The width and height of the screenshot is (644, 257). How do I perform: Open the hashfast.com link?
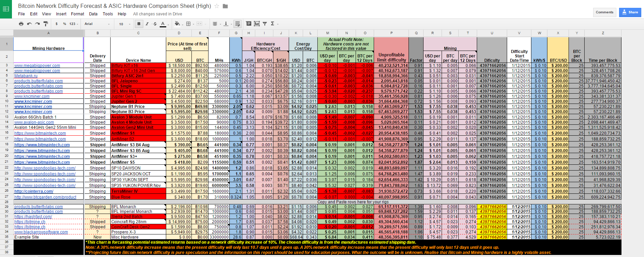click(x=33, y=217)
